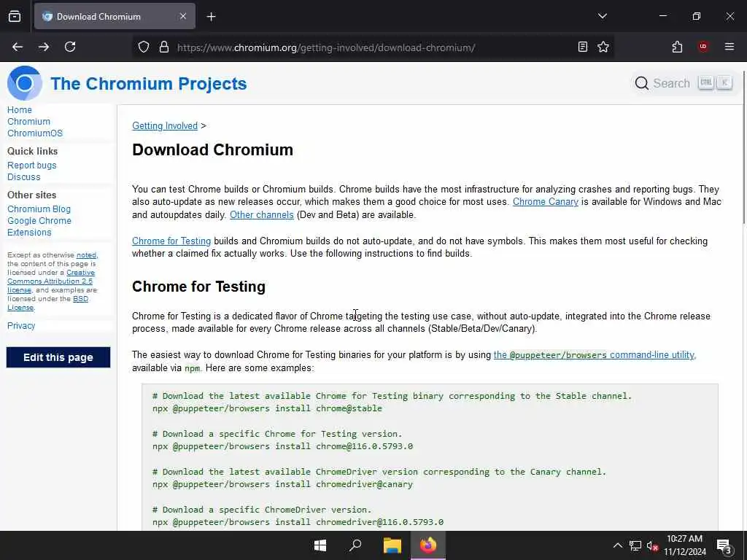
Task: Open Windows taskbar search
Action: click(355, 545)
